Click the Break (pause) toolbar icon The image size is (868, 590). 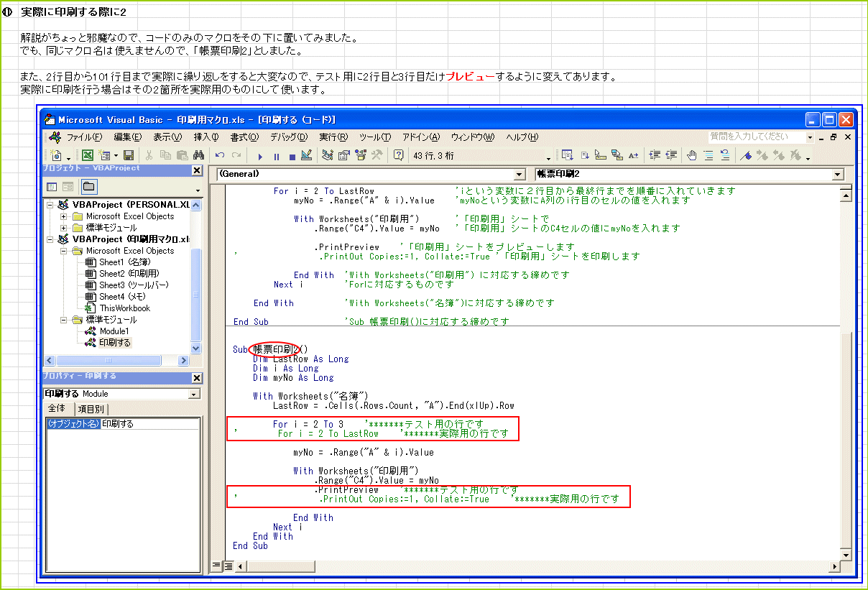[276, 155]
